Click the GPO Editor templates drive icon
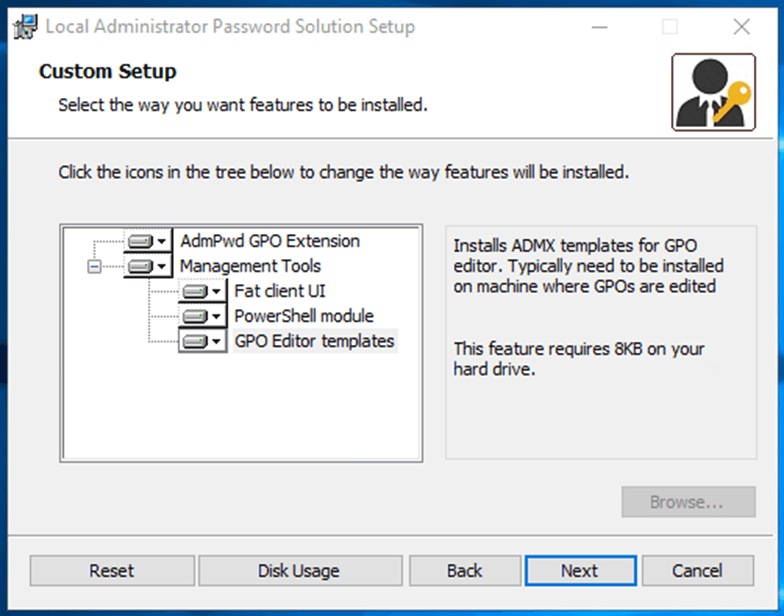Viewport: 784px width, 616px height. point(194,342)
